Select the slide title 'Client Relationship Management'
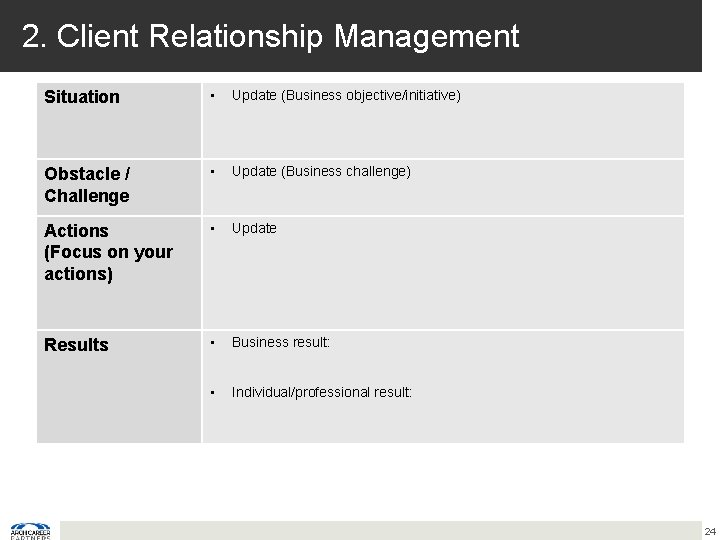Viewport: 720px width, 540px height. coord(289,37)
